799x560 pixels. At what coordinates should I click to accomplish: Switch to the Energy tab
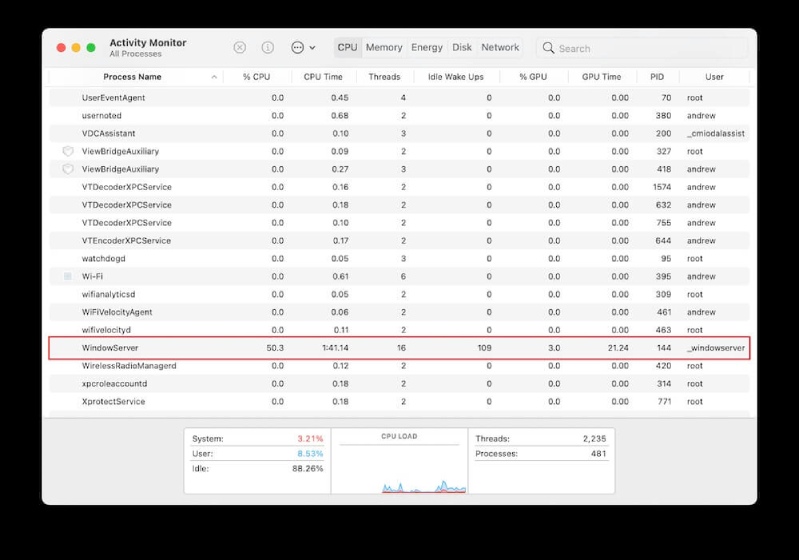pyautogui.click(x=427, y=47)
